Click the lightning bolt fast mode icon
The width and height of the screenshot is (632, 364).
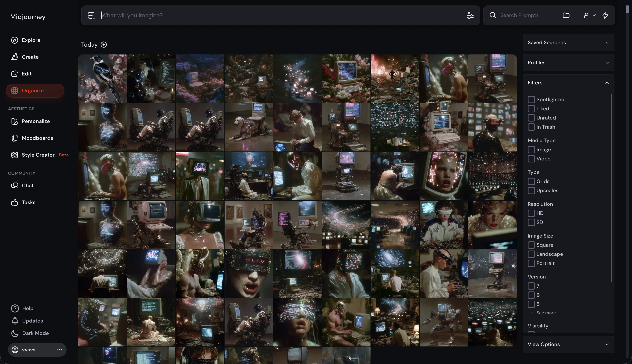[x=605, y=16]
